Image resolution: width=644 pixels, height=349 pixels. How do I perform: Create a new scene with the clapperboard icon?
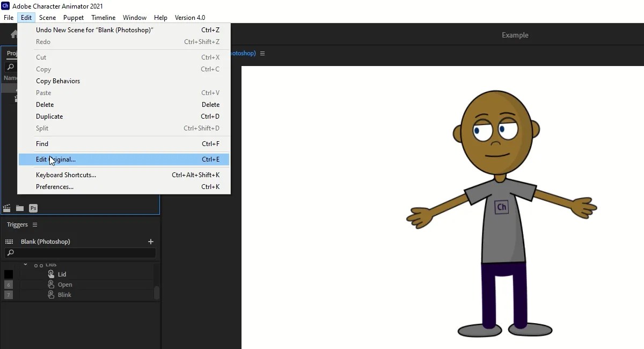(x=7, y=208)
